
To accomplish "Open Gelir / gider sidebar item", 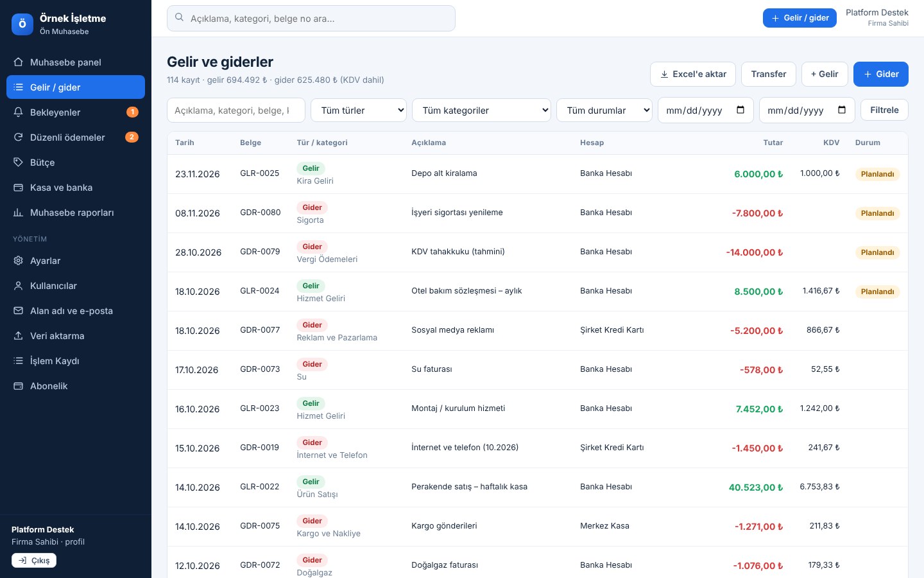I will pyautogui.click(x=76, y=87).
